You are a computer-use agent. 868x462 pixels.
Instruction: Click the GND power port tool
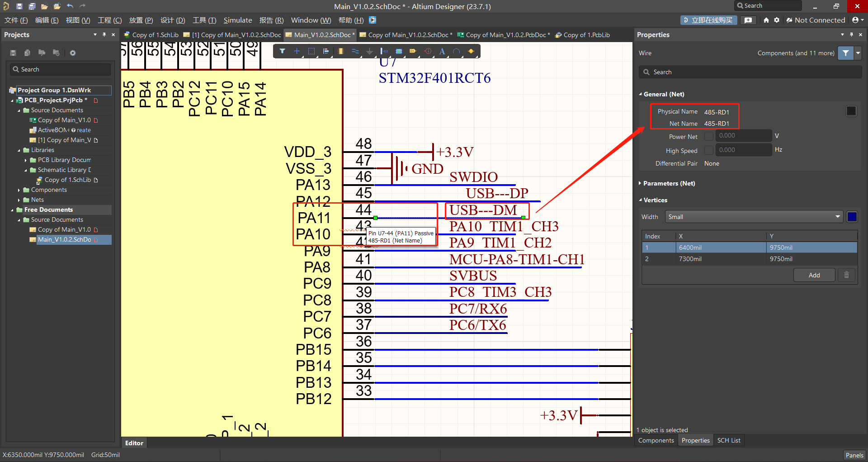(x=370, y=51)
